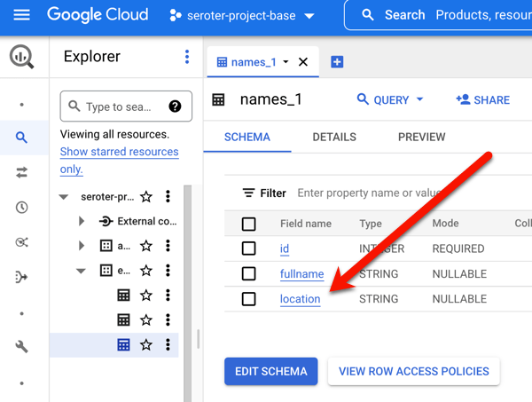
Task: Switch to the DETAILS tab
Action: click(334, 138)
